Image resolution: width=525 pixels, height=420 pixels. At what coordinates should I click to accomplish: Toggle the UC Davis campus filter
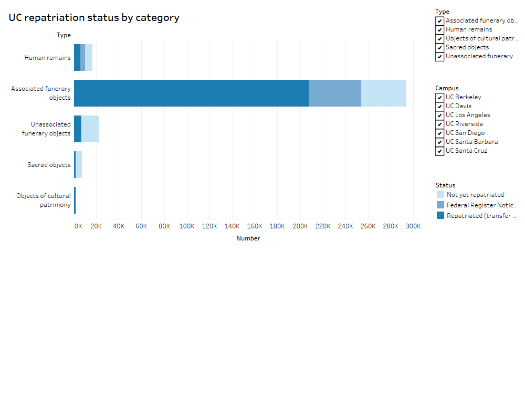(439, 107)
